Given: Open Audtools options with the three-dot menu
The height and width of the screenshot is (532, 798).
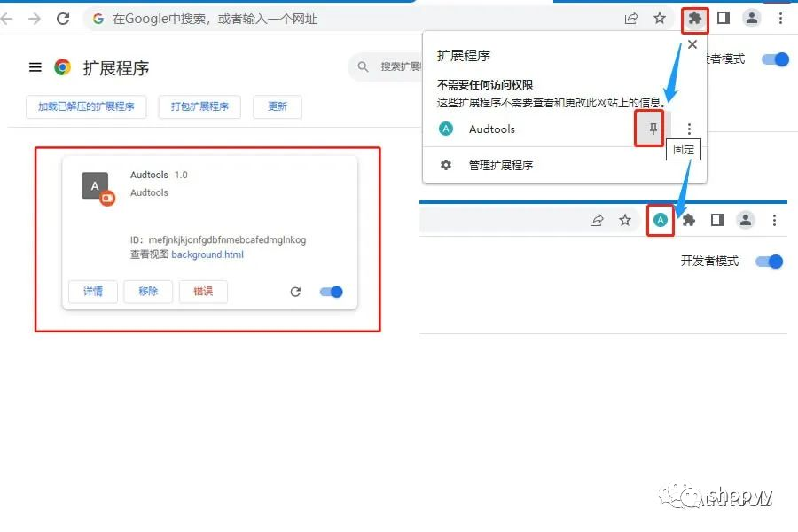Looking at the screenshot, I should click(689, 128).
